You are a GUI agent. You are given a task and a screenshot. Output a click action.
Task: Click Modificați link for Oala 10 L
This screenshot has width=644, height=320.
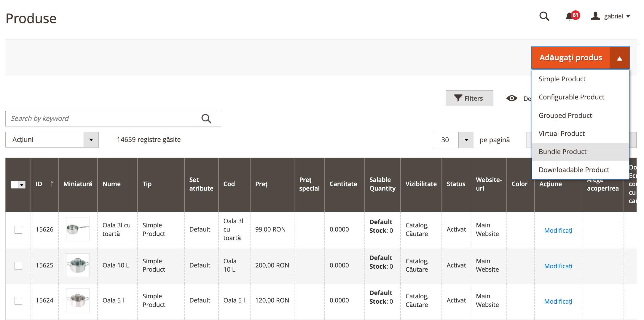(558, 266)
